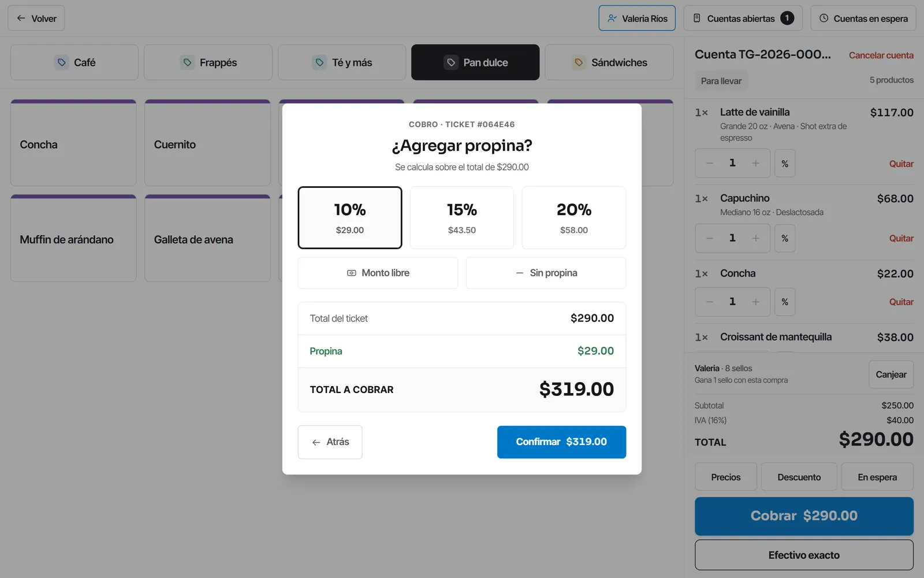Apply percent discount to Concha item

coord(785,302)
